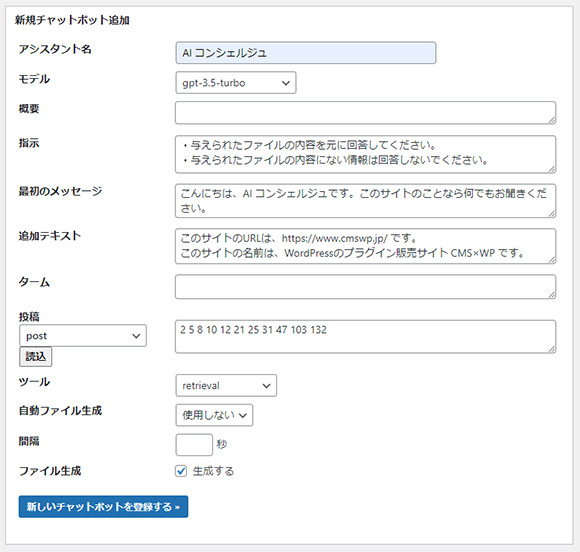This screenshot has width=580, height=552.
Task: Open the ツール retrieval dropdown
Action: pyautogui.click(x=226, y=386)
